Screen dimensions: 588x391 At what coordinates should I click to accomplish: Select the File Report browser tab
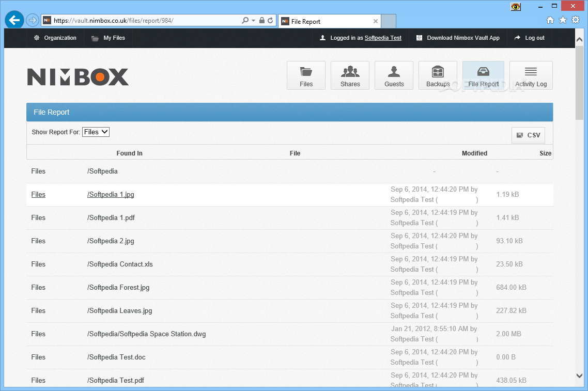click(x=330, y=21)
